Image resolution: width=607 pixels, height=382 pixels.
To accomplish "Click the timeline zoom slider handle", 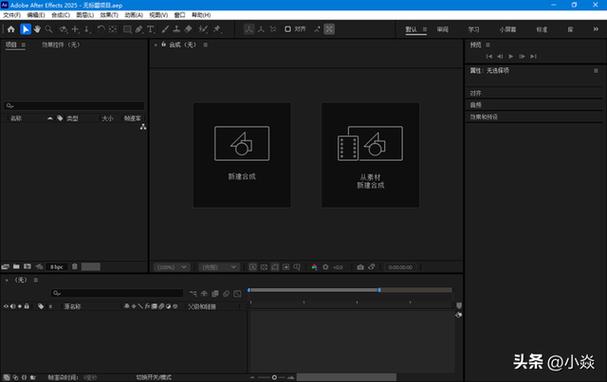I will (x=274, y=377).
